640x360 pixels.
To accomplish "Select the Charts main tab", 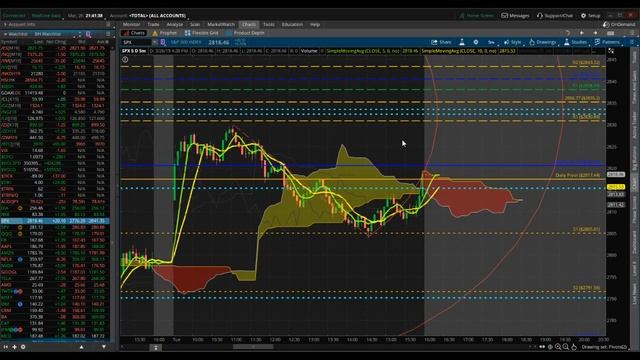I will pos(249,24).
